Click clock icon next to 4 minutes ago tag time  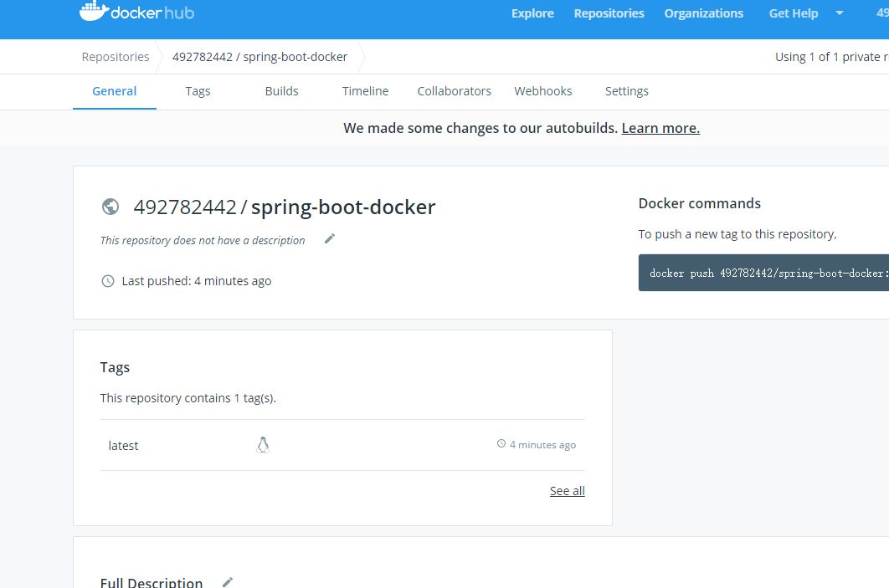coord(501,443)
